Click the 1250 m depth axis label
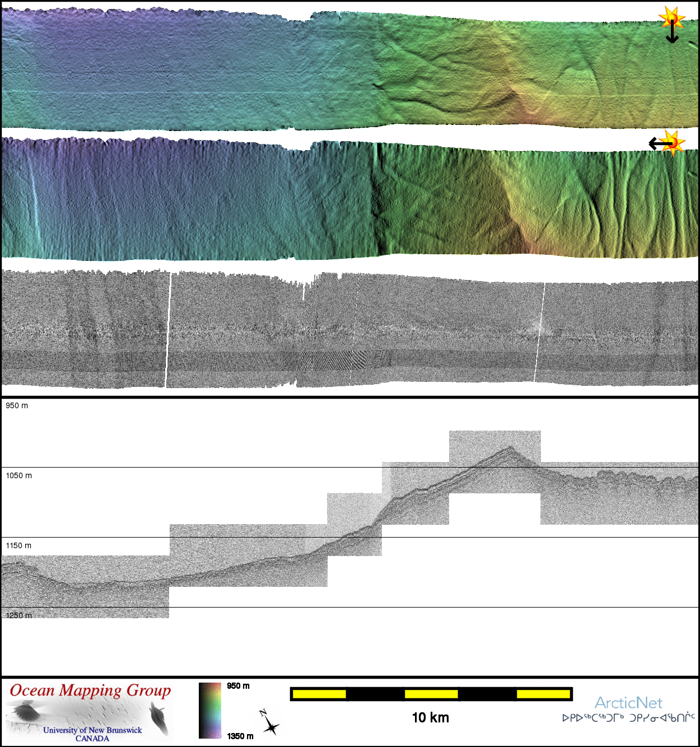The width and height of the screenshot is (700, 747). pos(19,615)
